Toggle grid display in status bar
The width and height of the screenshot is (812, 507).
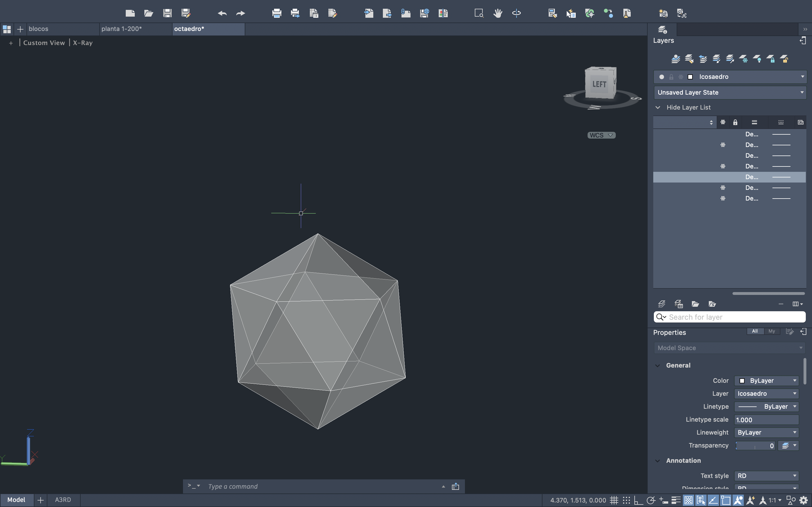click(614, 500)
